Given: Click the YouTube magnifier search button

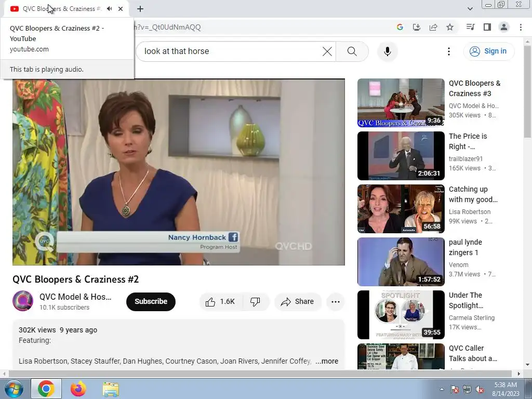Looking at the screenshot, I should pos(352,51).
